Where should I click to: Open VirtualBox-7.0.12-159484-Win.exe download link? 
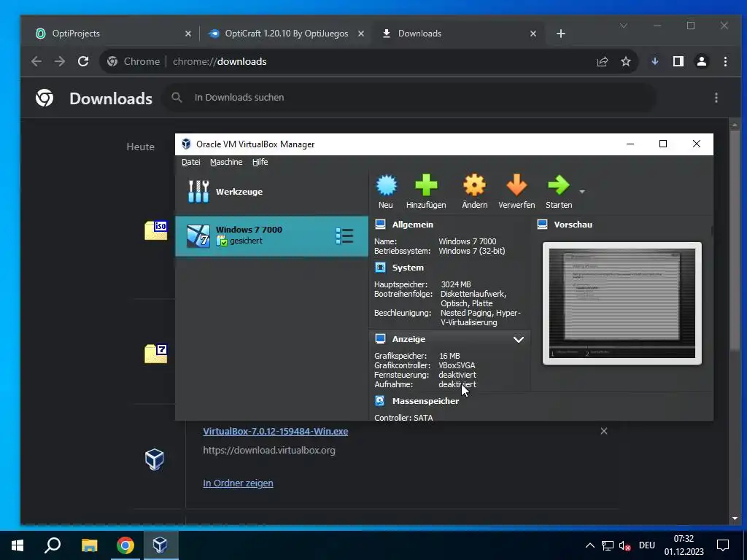(x=275, y=432)
